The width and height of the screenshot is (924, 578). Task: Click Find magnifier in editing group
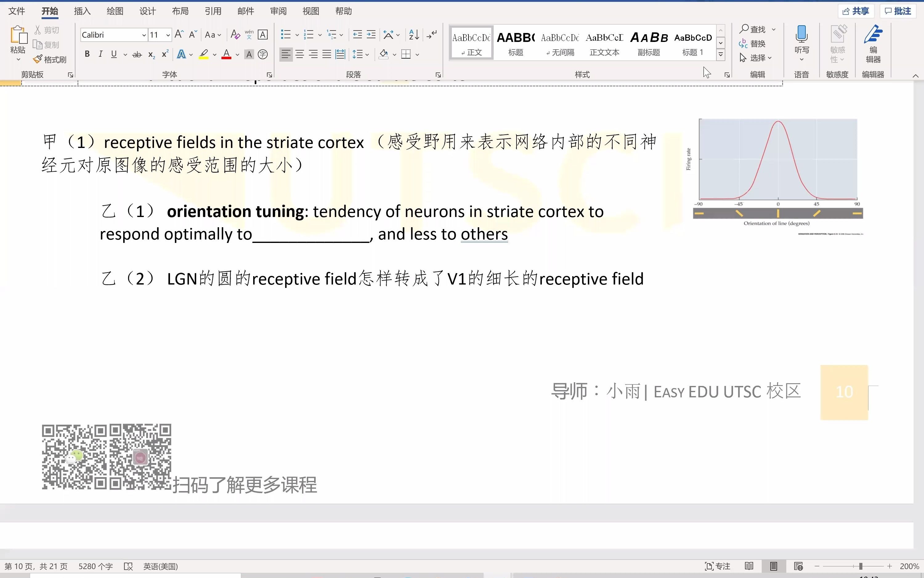pos(752,29)
